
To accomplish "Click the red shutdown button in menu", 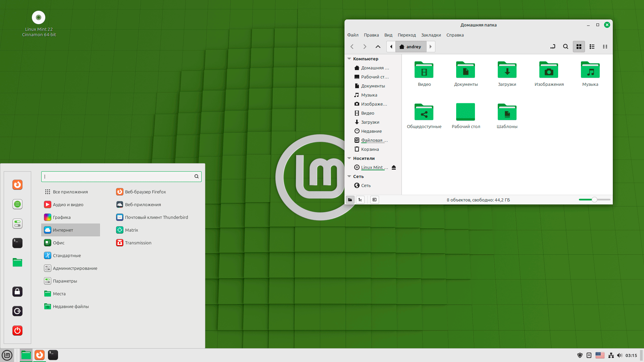I will click(17, 330).
